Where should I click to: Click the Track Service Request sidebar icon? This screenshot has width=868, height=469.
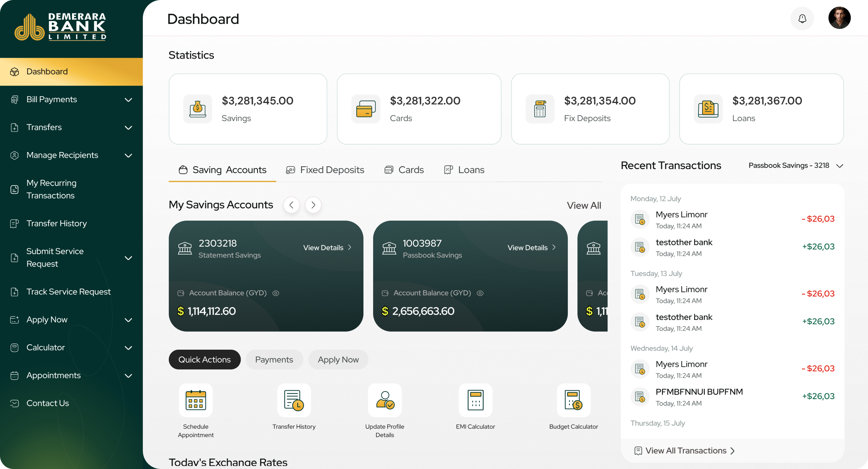[x=15, y=292]
